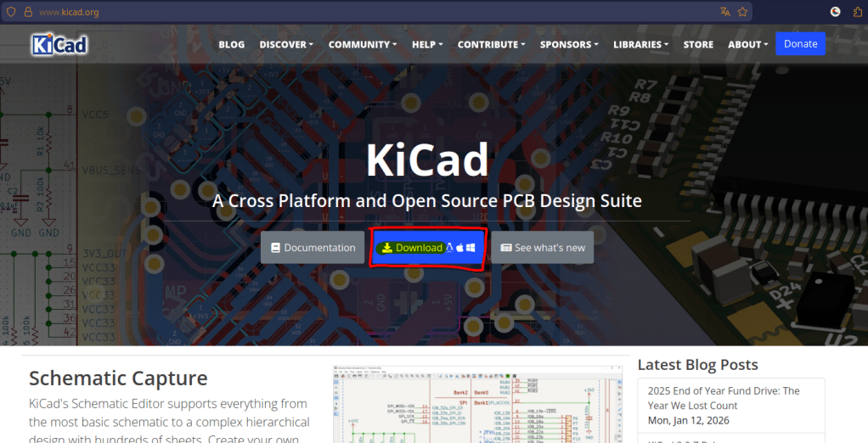Click the tracking protection shield icon
This screenshot has width=868, height=443.
click(10, 12)
